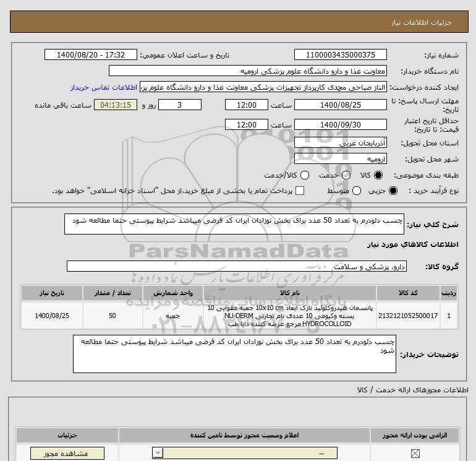Image resolution: width=476 pixels, height=461 pixels.
Task: Select the کالا radio button
Action: pos(378,175)
